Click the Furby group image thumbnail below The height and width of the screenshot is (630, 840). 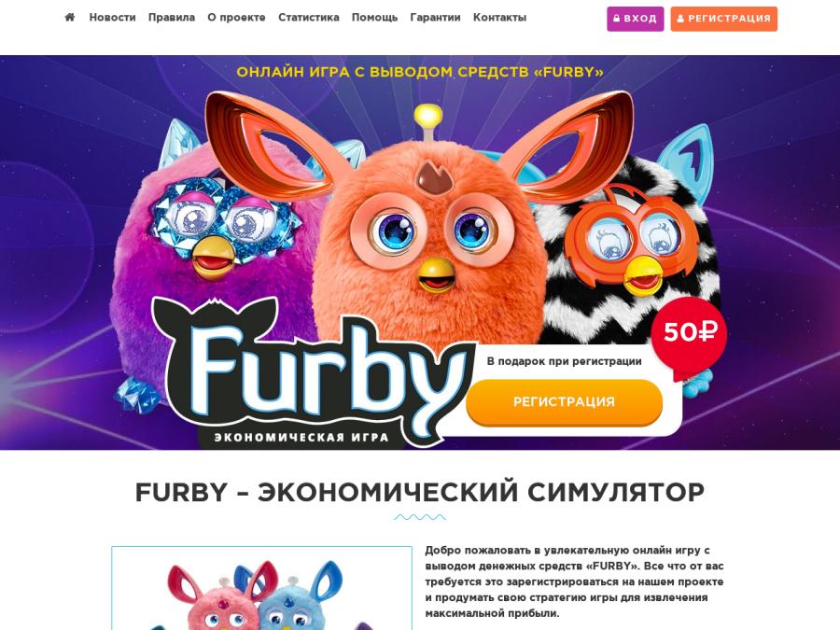click(x=261, y=588)
